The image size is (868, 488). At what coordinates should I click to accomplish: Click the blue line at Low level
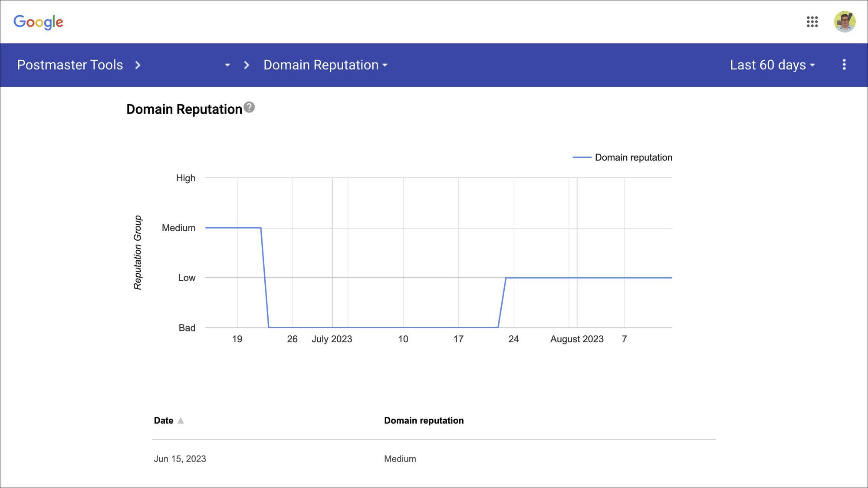coord(589,278)
